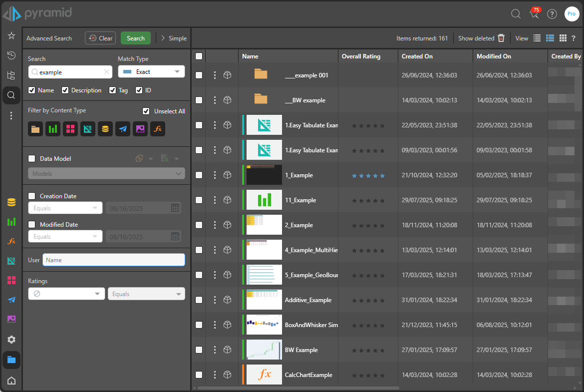Enable the Data Model filter checkbox
This screenshot has width=584, height=392.
tap(32, 159)
